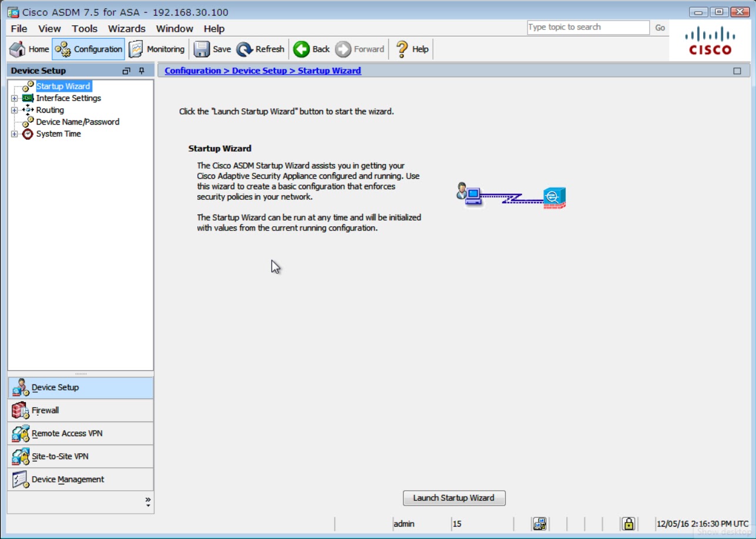This screenshot has height=539, width=756.
Task: Click the status bar padlock icon
Action: (x=628, y=524)
